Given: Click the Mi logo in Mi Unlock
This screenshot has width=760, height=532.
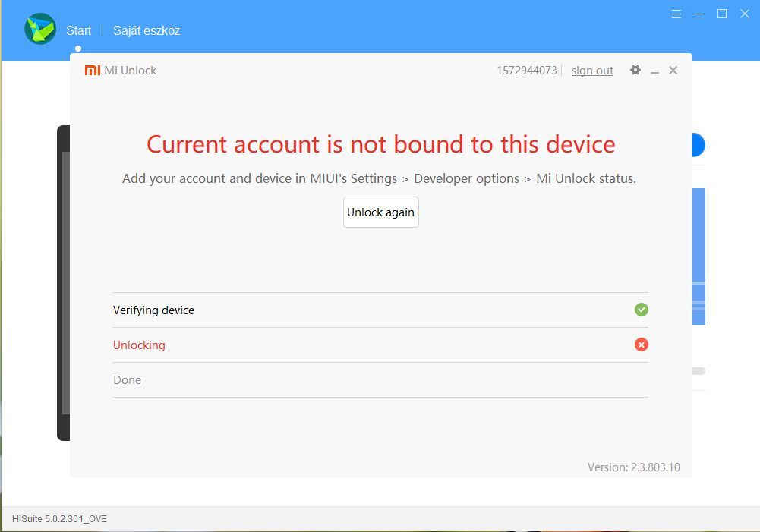Looking at the screenshot, I should 92,71.
